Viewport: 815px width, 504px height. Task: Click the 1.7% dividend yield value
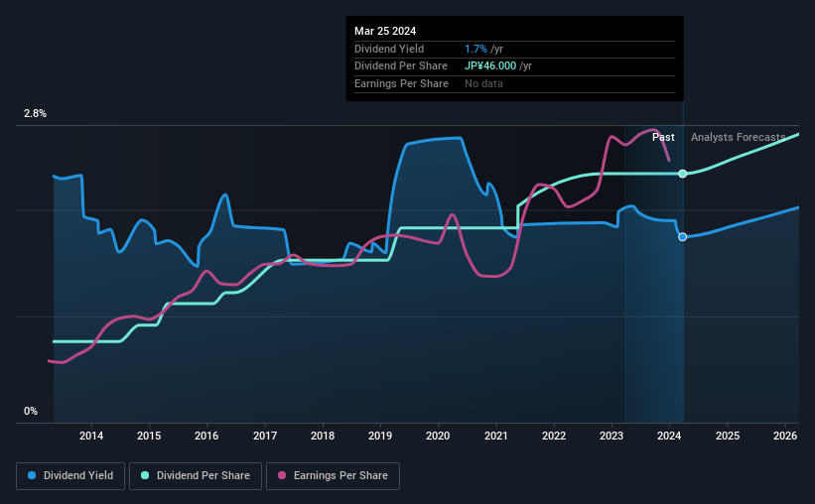click(x=475, y=49)
